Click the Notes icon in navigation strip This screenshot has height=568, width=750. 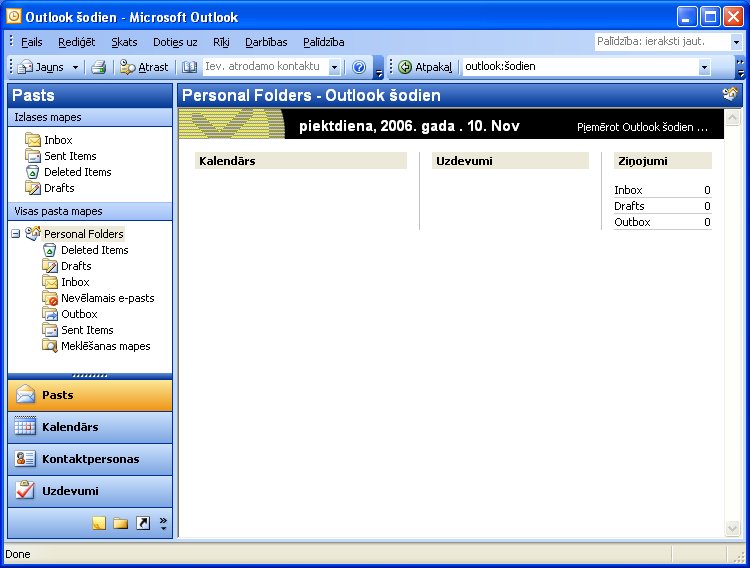99,523
